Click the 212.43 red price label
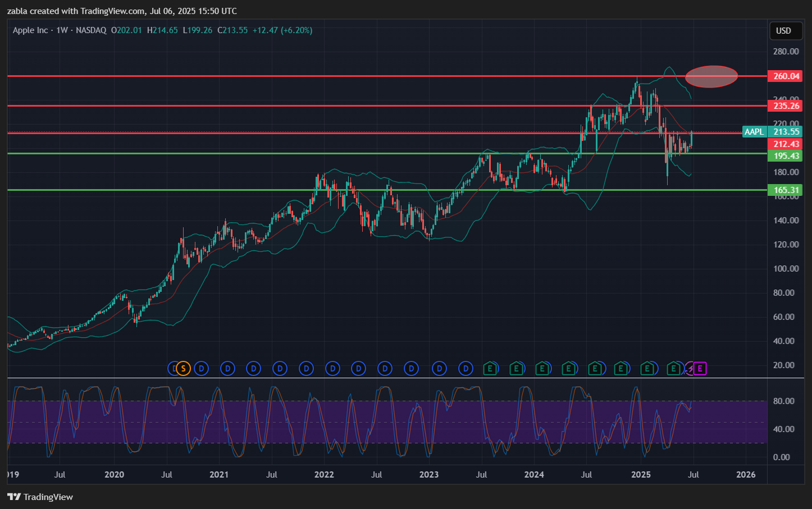This screenshot has height=509, width=812. tap(785, 144)
